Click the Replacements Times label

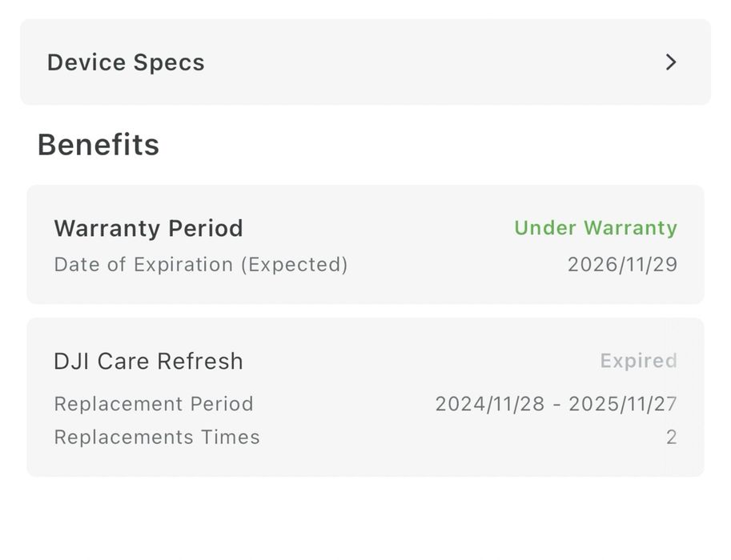[x=157, y=437]
